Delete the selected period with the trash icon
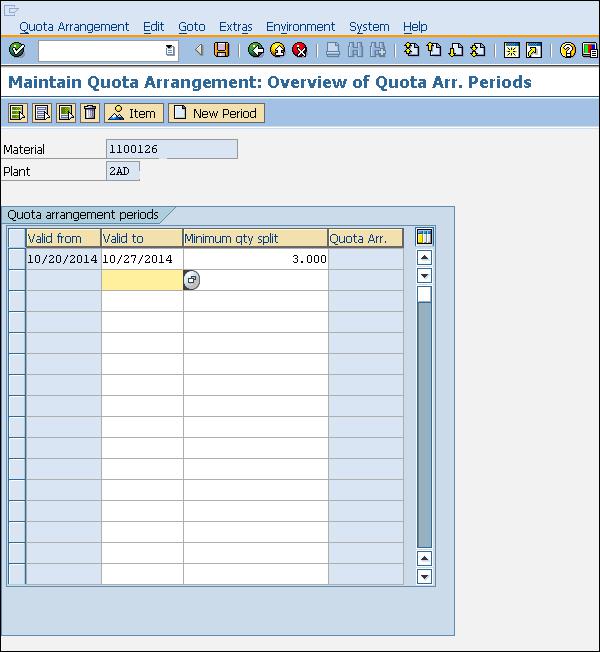600x652 pixels. point(90,113)
